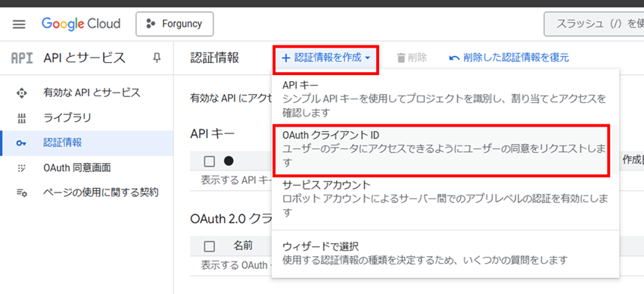Choose OAuth クライアント ID menu option
The width and height of the screenshot is (644, 294).
[445, 149]
